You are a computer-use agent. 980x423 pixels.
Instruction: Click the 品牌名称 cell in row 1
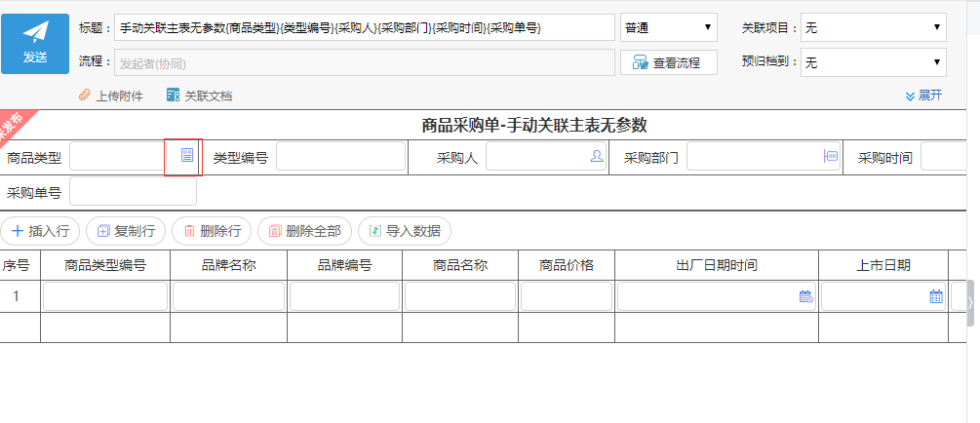coord(229,296)
